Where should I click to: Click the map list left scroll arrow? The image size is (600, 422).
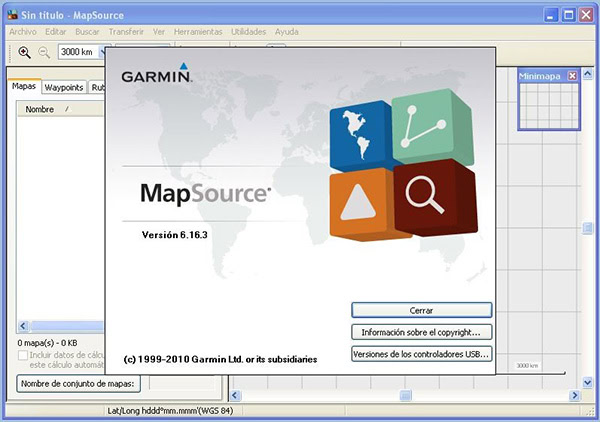pos(23,326)
